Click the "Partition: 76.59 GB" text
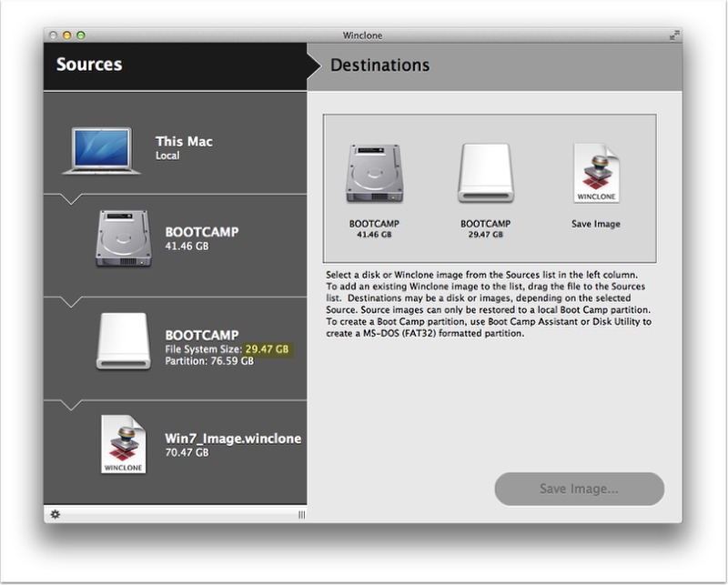Image resolution: width=728 pixels, height=585 pixels. (209, 361)
